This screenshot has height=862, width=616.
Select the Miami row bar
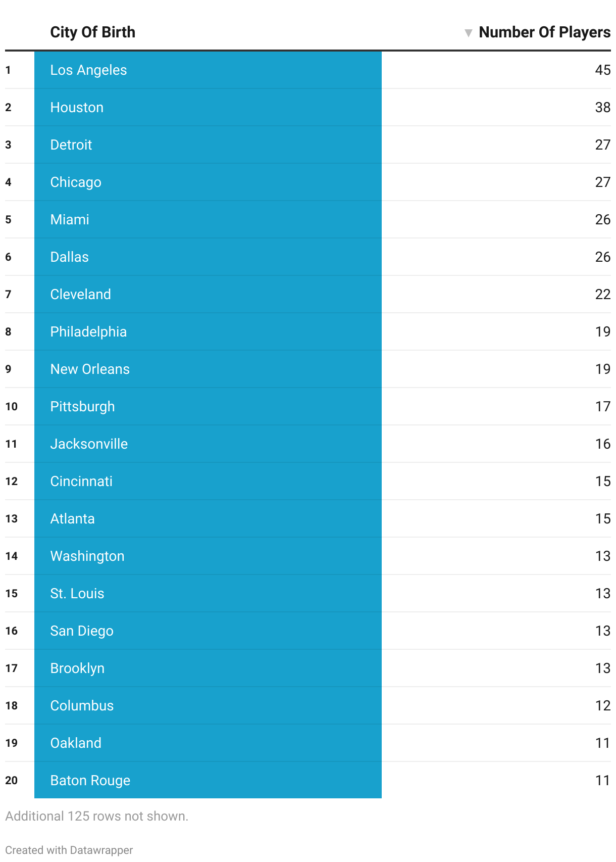click(208, 220)
